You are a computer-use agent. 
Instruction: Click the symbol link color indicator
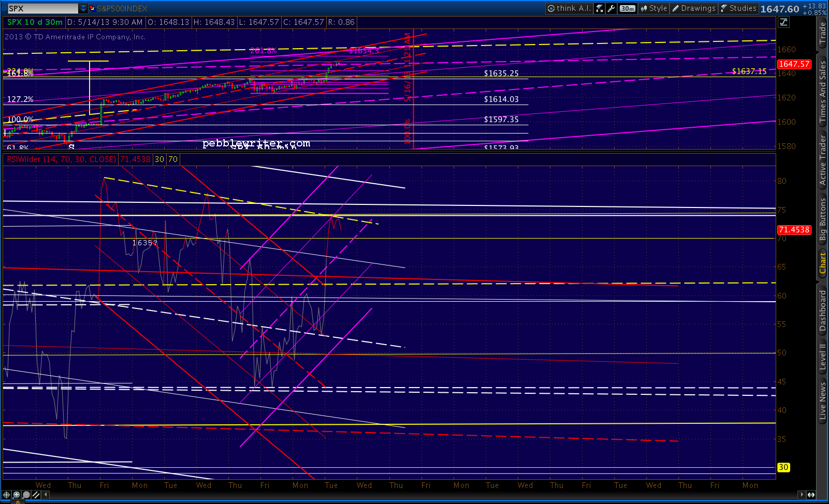(x=92, y=8)
